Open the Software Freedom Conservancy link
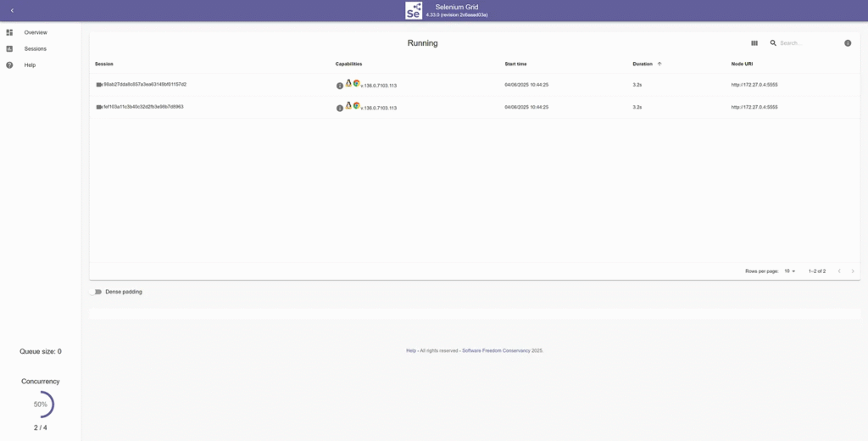868x441 pixels. [x=496, y=350]
